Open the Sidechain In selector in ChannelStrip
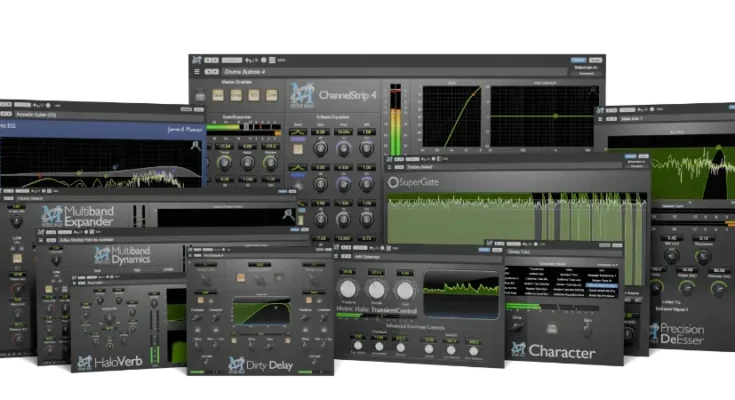The height and width of the screenshot is (400, 735). coord(584,73)
